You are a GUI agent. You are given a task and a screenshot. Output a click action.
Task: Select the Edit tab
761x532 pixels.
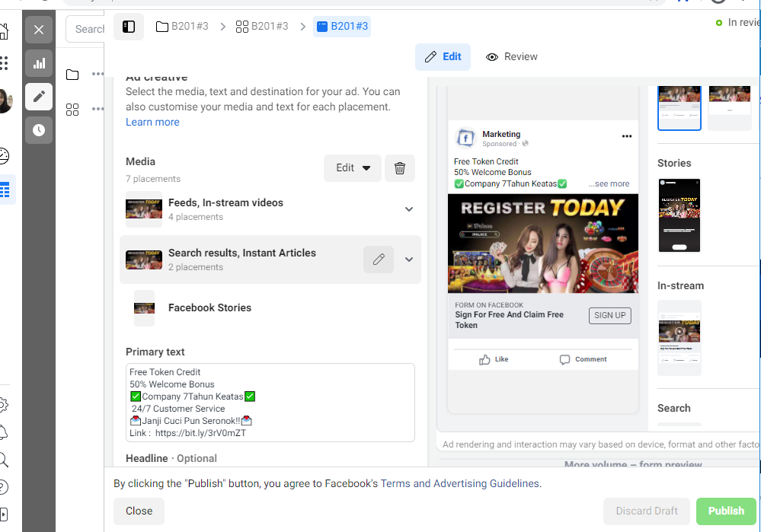click(x=443, y=57)
